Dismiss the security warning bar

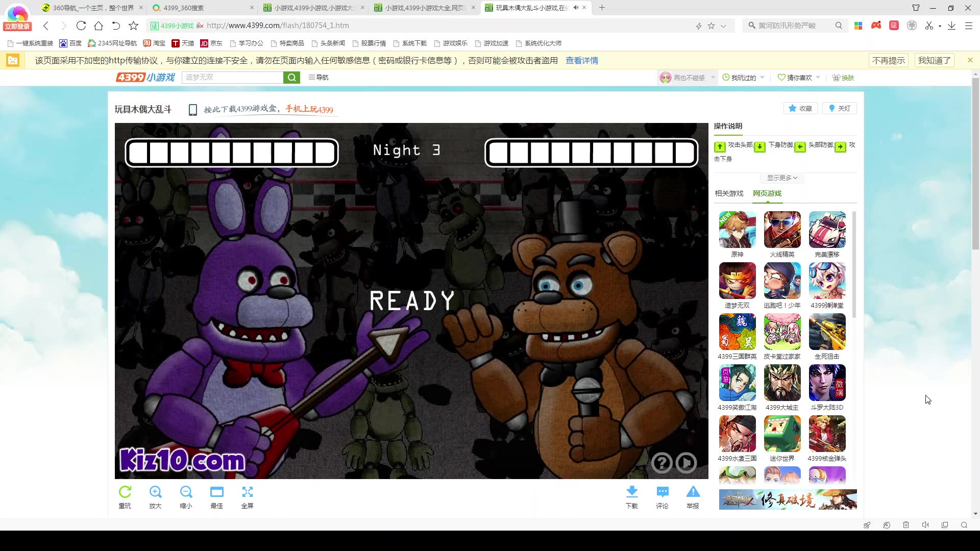pyautogui.click(x=970, y=60)
